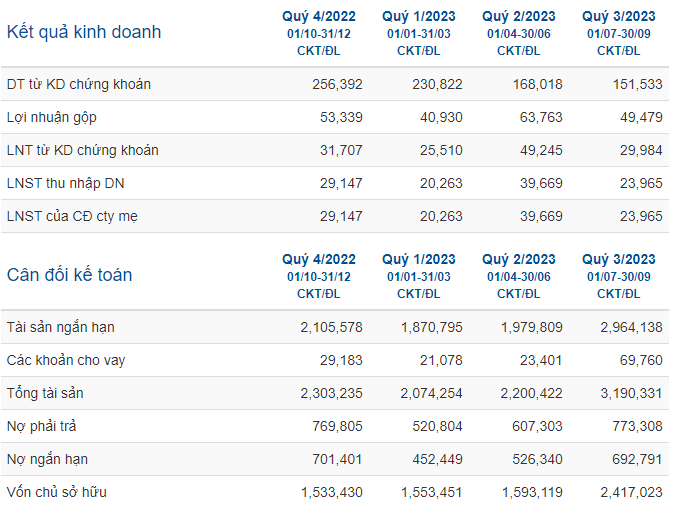Click the Tài sản ngắn hạn row label

click(x=61, y=327)
